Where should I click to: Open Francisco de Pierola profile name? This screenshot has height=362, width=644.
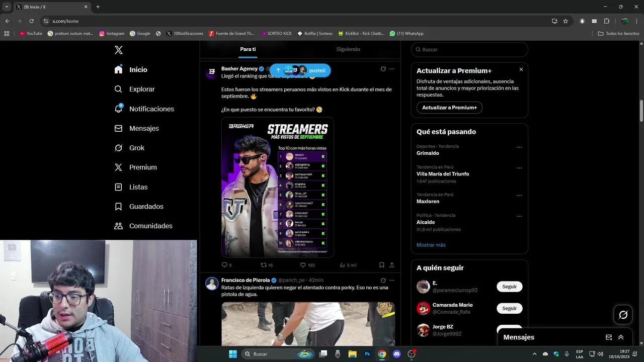click(x=246, y=280)
